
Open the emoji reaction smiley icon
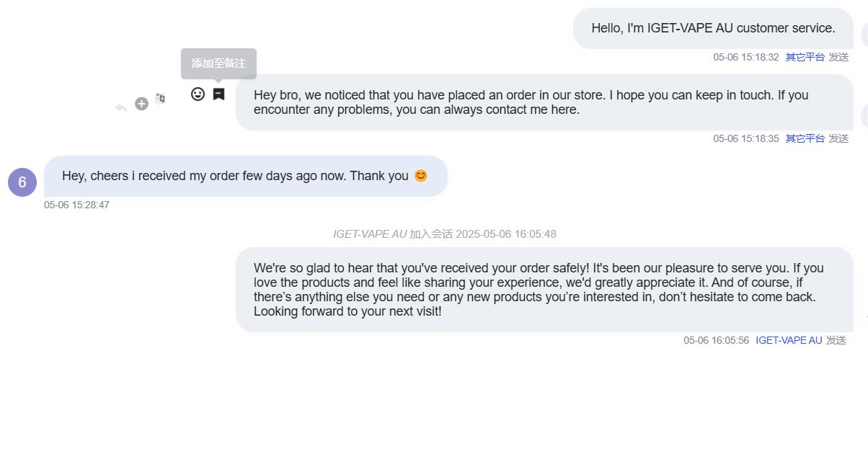[198, 94]
